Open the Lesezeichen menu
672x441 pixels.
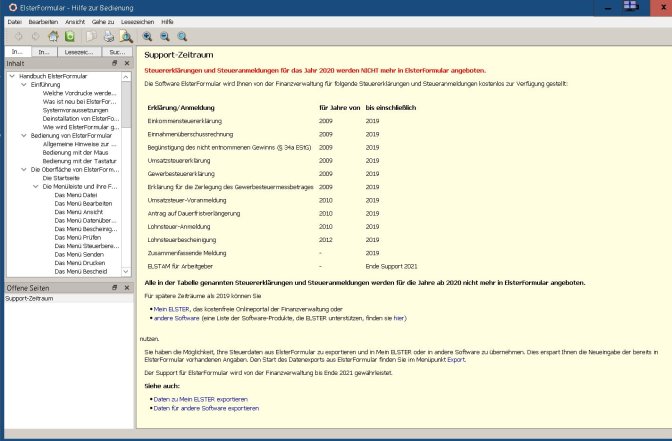(137, 21)
